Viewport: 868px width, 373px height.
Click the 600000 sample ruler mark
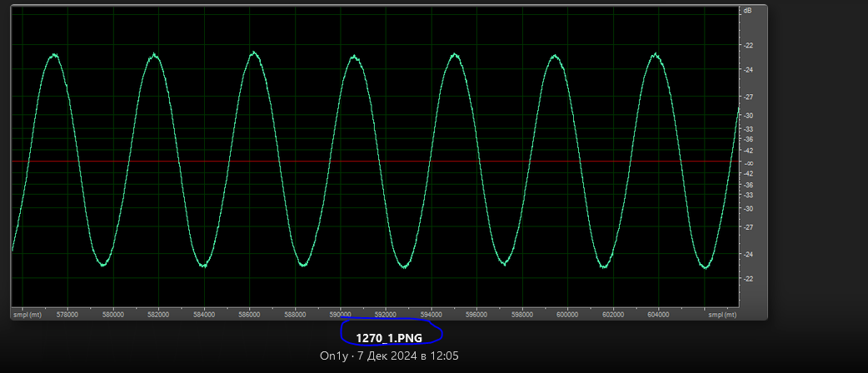point(567,315)
